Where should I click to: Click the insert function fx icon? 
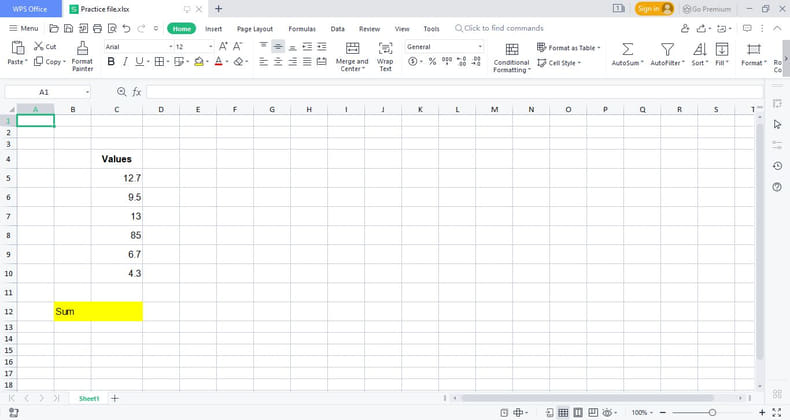coord(137,92)
